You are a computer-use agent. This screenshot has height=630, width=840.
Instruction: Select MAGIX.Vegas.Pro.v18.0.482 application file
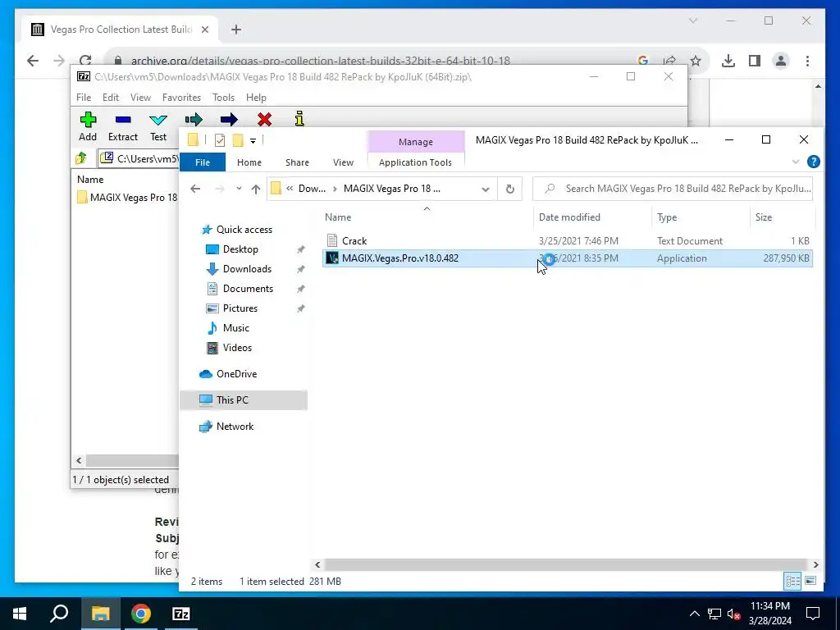(568, 258)
